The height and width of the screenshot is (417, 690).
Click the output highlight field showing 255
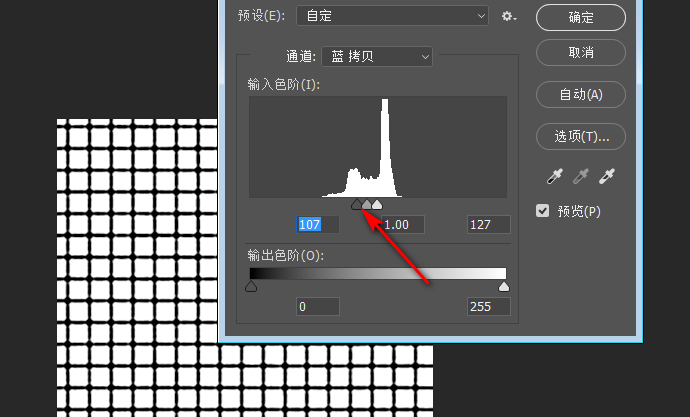click(x=488, y=307)
